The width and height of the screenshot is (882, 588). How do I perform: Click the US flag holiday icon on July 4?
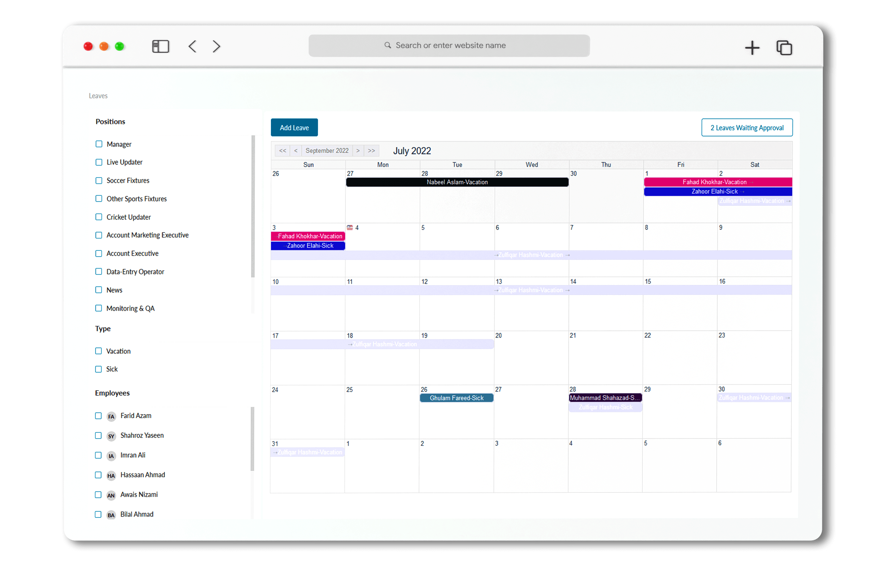coord(350,227)
